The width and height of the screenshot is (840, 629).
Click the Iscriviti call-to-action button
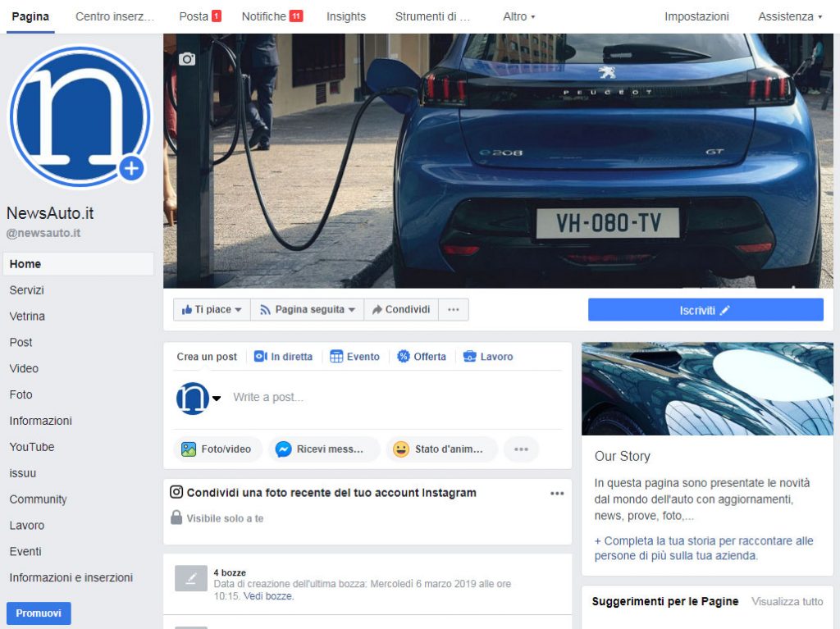pos(705,310)
